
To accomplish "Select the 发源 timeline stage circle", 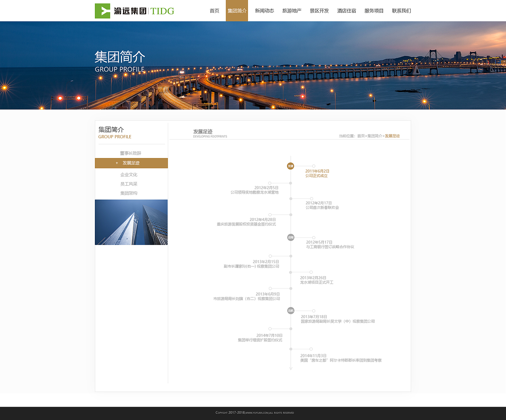I will click(x=291, y=166).
